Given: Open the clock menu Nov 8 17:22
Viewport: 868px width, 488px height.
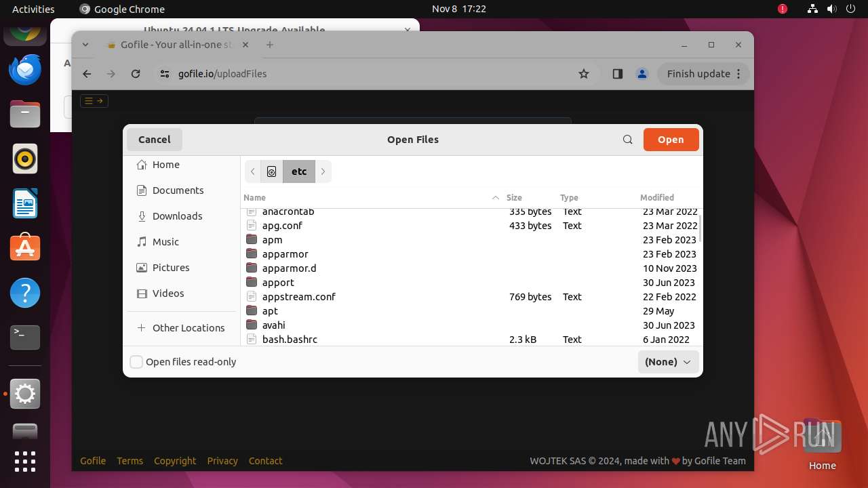Looking at the screenshot, I should click(459, 9).
